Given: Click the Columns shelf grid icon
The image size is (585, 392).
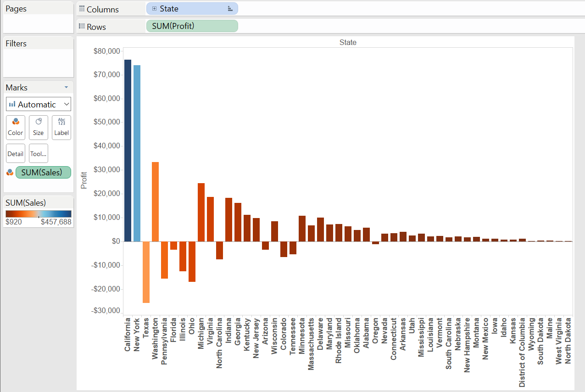Looking at the screenshot, I should click(x=82, y=9).
